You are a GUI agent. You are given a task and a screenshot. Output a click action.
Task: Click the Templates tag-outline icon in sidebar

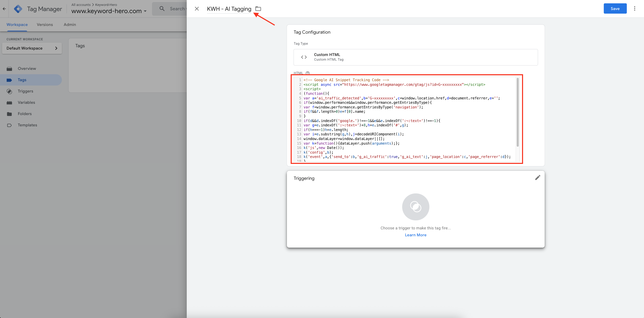[x=10, y=125]
